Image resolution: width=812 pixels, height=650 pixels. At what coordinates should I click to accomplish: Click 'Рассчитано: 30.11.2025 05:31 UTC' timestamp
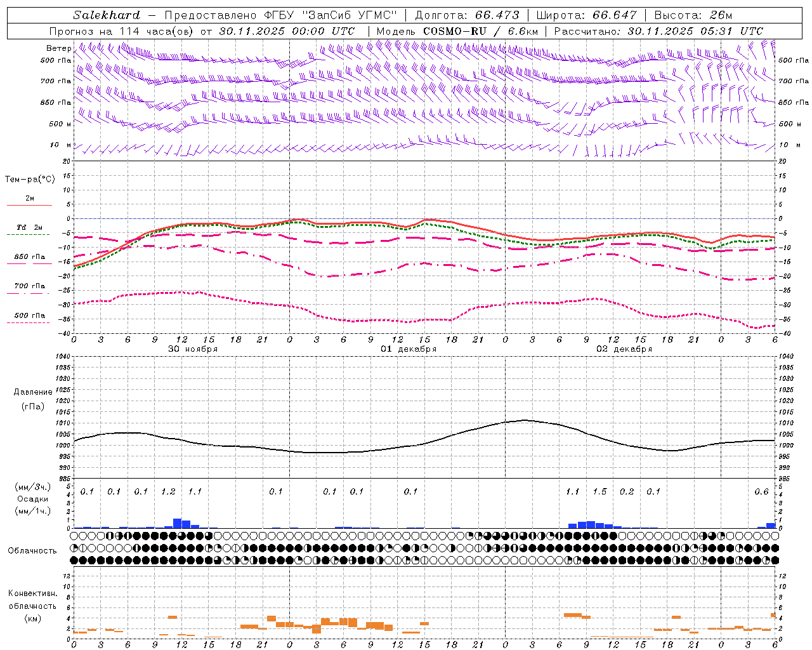click(658, 31)
